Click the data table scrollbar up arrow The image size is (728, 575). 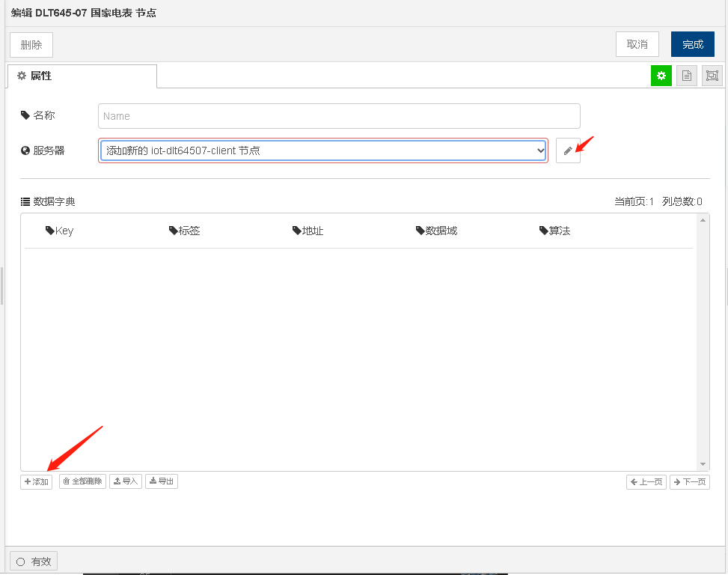click(x=703, y=220)
